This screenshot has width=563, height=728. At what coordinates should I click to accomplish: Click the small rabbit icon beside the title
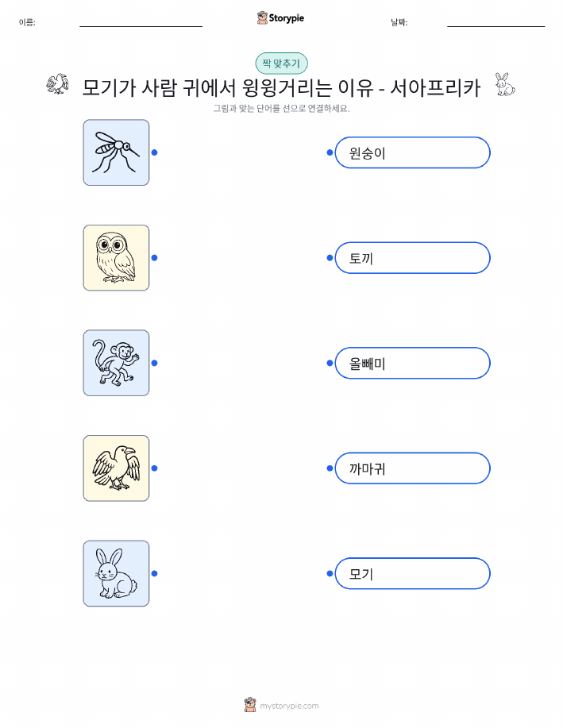[x=505, y=84]
